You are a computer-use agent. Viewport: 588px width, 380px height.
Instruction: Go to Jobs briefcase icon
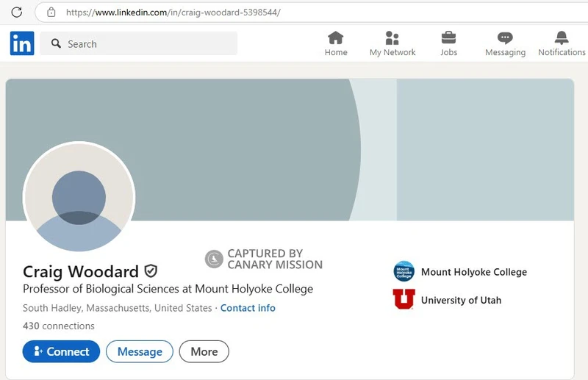448,37
